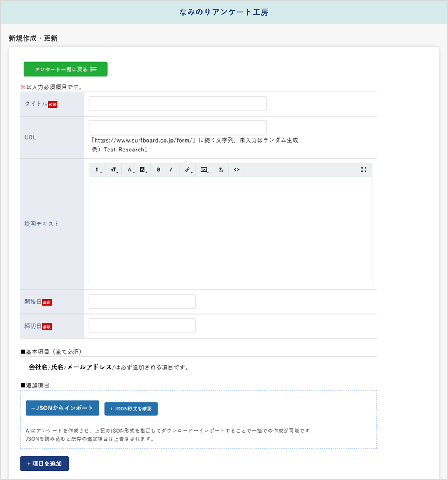Screen dimensions: 448x480
Task: Click the JSON形式を確認 button
Action: [131, 409]
